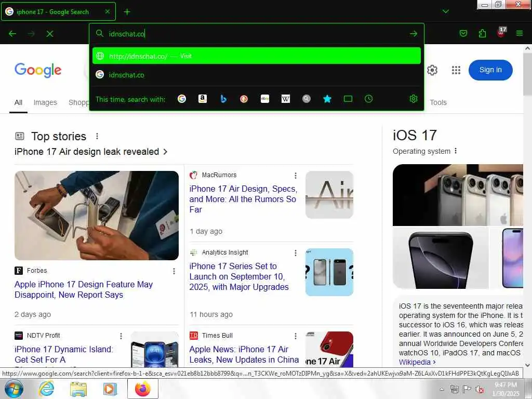Open more options for the NDTV Profit story
This screenshot has height=399, width=532.
[x=121, y=336]
